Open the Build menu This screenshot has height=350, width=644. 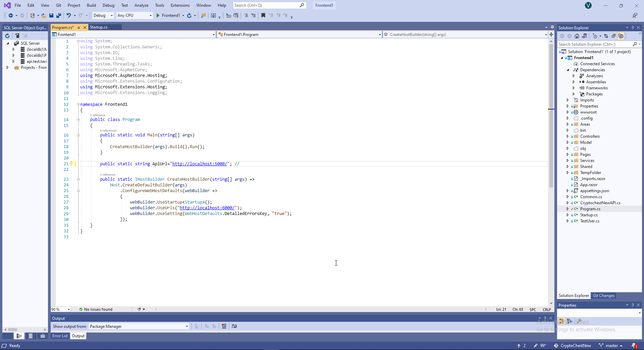(x=91, y=5)
